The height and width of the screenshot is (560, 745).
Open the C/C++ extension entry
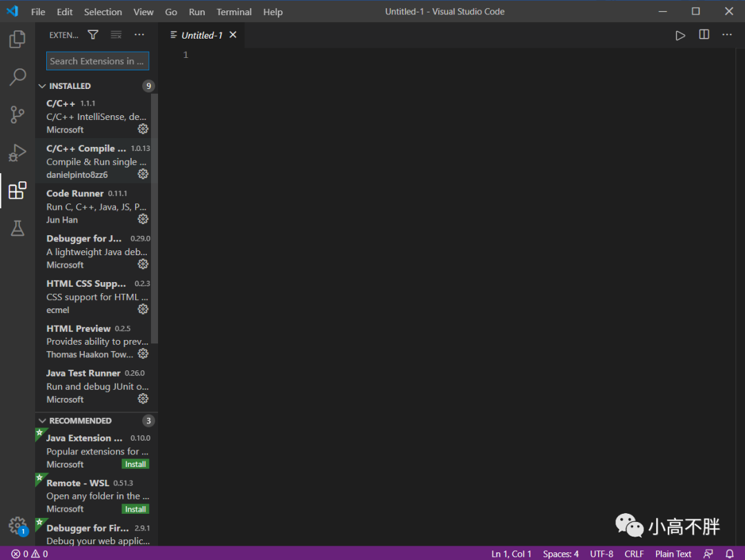[93, 116]
